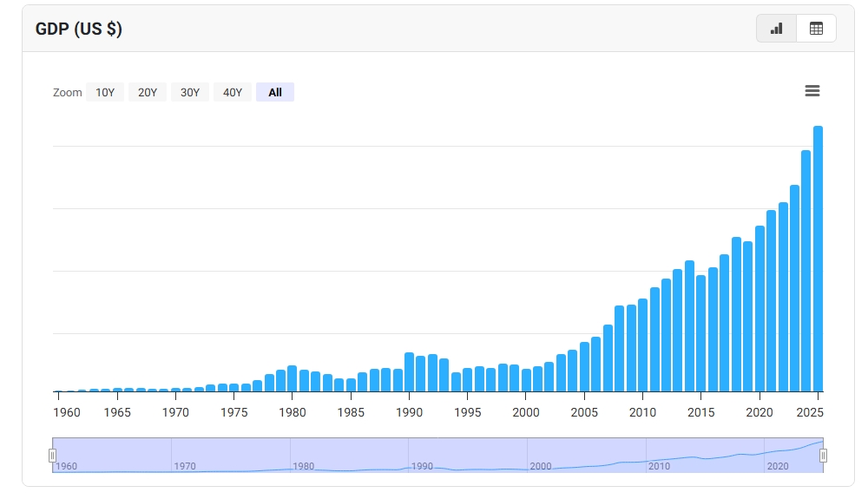Click the right navigator range handle

pos(823,456)
